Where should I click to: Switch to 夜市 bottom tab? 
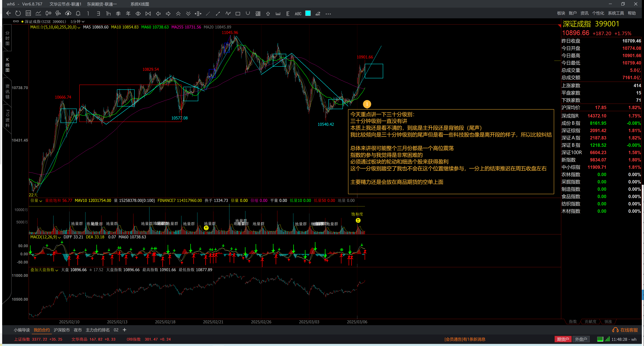(x=77, y=330)
